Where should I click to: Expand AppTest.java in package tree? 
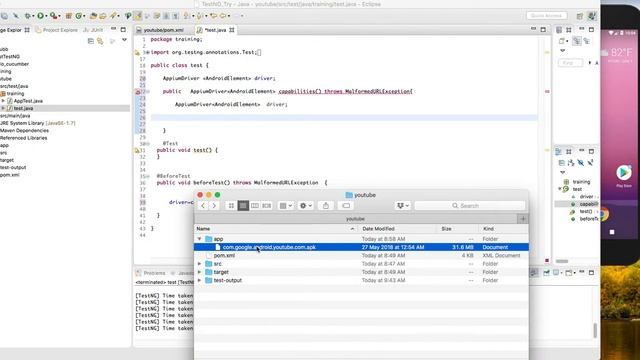(3, 101)
